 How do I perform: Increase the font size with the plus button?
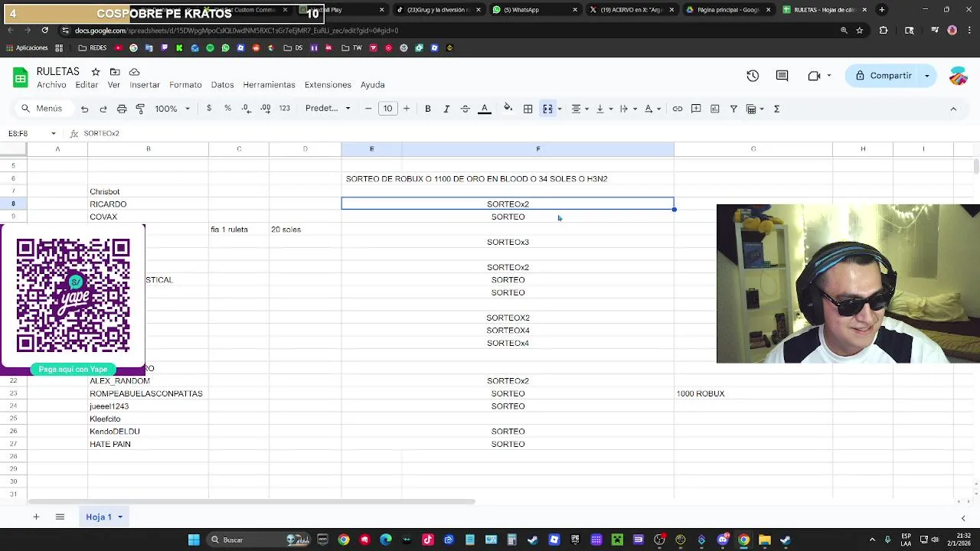pyautogui.click(x=407, y=109)
